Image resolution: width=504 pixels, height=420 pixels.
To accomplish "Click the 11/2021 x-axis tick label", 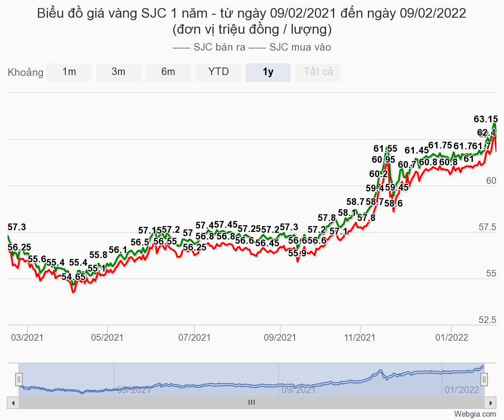I will [360, 338].
